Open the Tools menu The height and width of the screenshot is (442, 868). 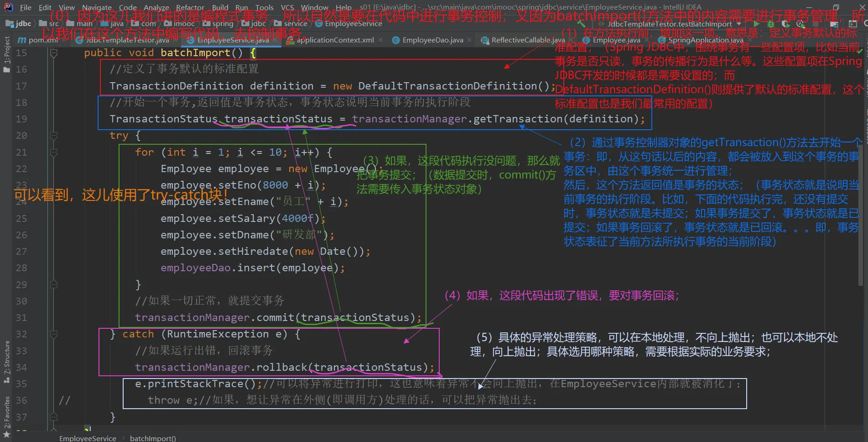tap(265, 7)
